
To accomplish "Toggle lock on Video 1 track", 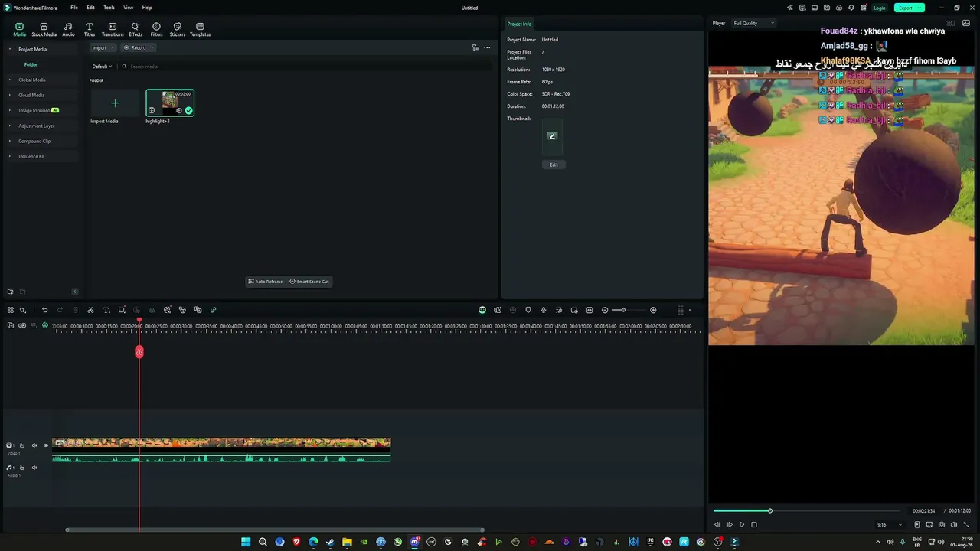I will [x=22, y=445].
